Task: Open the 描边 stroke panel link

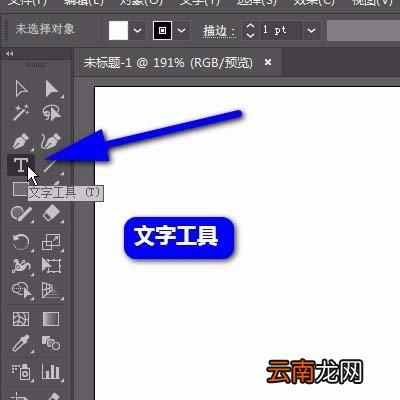Action: 219,31
